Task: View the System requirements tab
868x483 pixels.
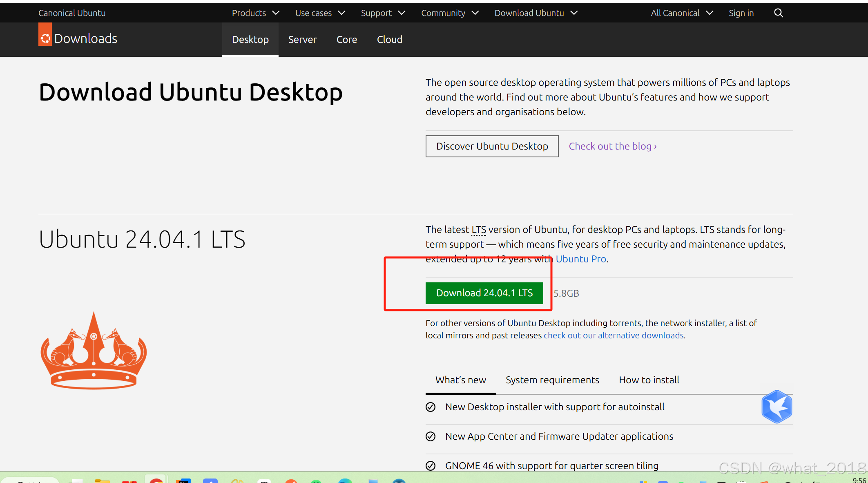Action: click(x=552, y=380)
